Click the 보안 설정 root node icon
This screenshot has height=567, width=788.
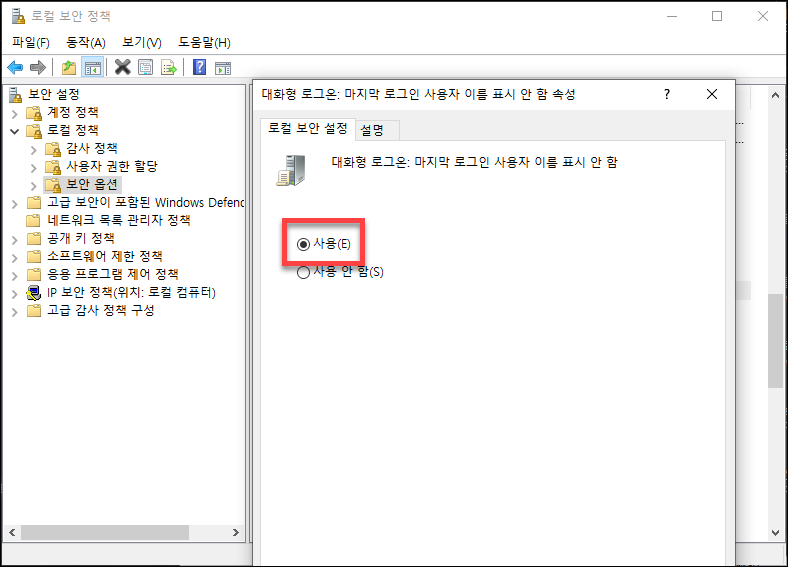pyautogui.click(x=16, y=94)
